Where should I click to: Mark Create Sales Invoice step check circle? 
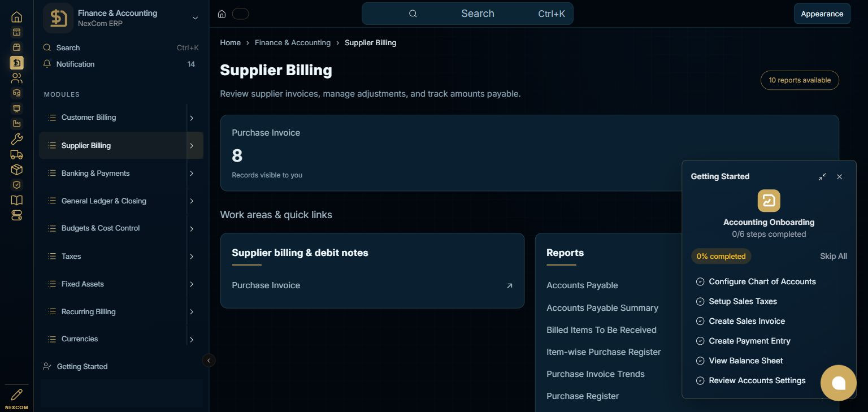pos(700,321)
